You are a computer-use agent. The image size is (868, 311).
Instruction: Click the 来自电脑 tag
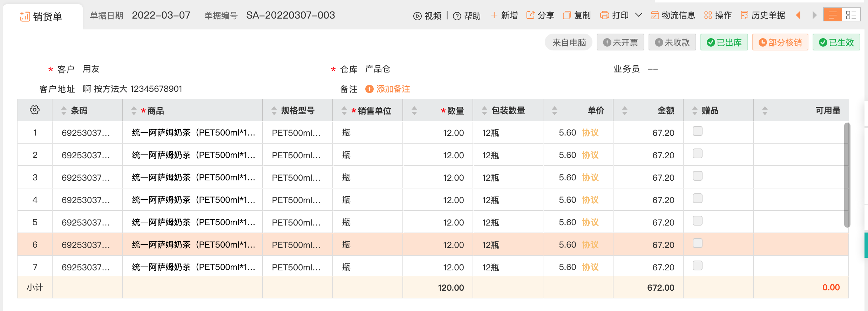point(569,42)
